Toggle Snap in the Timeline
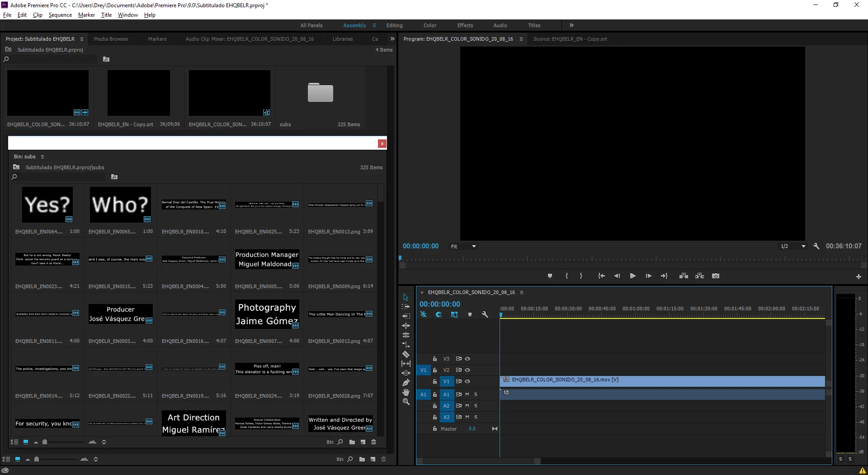Viewport: 868px width, 475px height. [439, 314]
